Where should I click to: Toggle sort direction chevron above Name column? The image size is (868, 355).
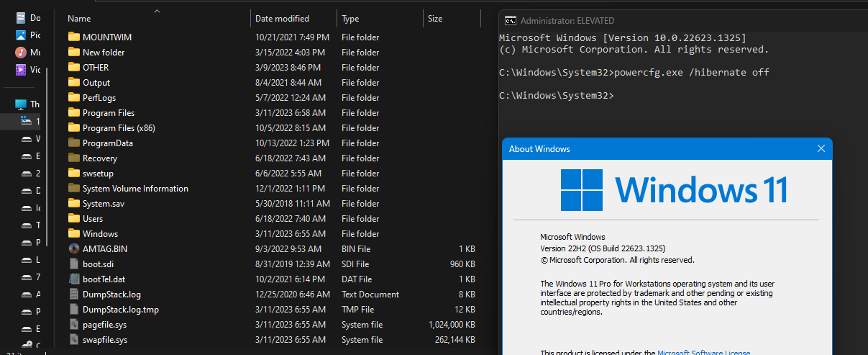click(157, 11)
